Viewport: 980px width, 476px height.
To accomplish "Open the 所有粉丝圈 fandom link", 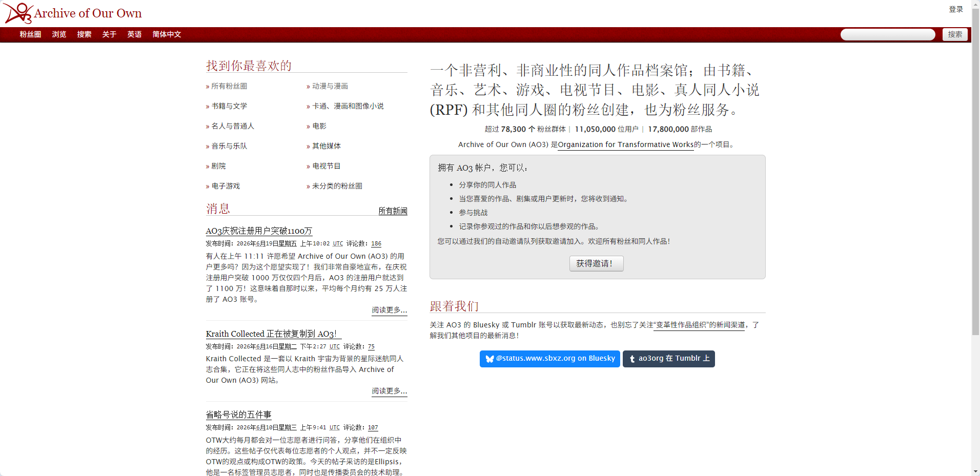I will tap(229, 86).
